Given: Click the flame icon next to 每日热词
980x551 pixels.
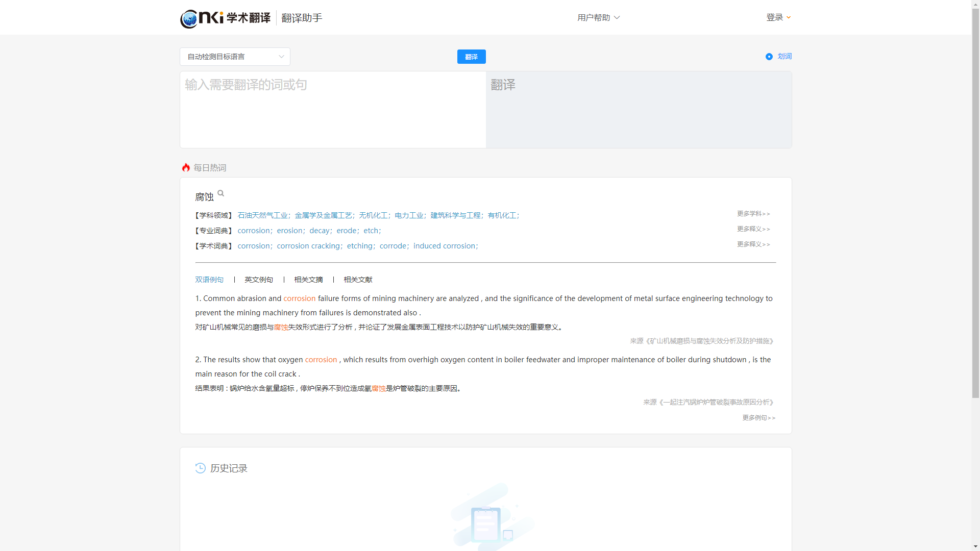Looking at the screenshot, I should (185, 167).
